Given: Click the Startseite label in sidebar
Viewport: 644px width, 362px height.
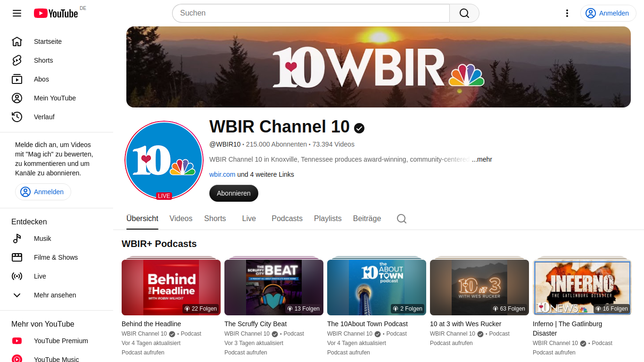Looking at the screenshot, I should [48, 41].
